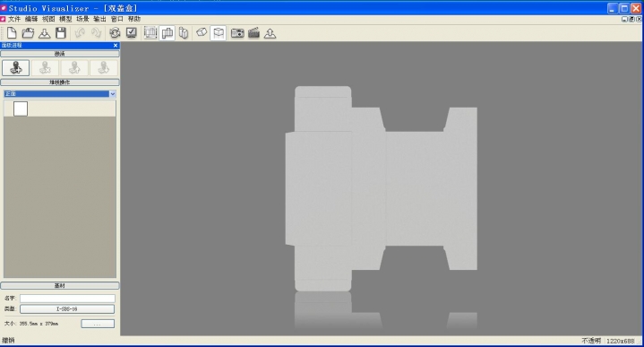
Task: Click the clapperboard movie icon
Action: [x=253, y=33]
